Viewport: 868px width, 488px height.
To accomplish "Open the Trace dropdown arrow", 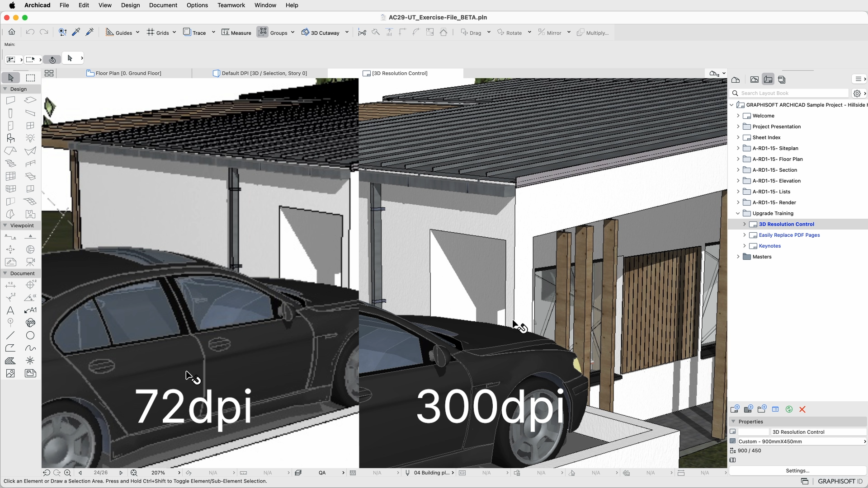I will point(214,32).
